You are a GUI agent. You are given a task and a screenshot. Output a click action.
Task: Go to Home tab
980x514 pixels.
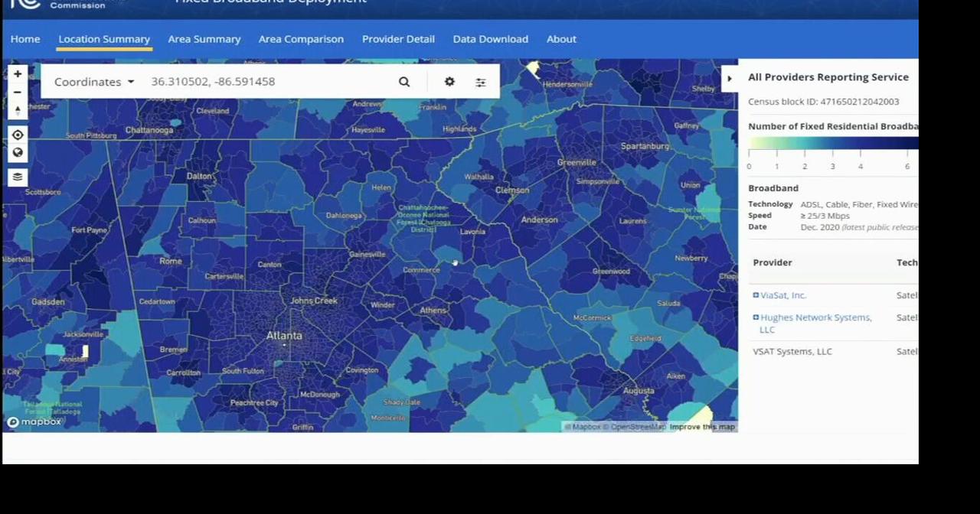pyautogui.click(x=25, y=39)
